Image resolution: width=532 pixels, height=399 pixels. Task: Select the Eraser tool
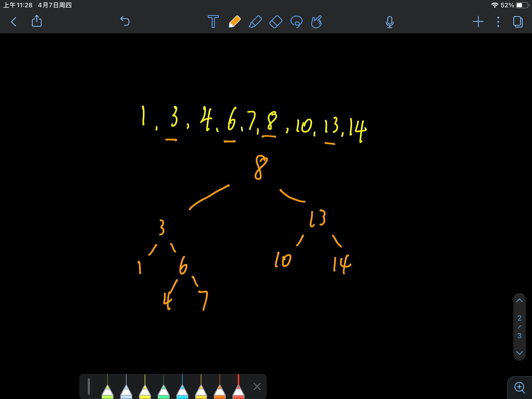276,22
